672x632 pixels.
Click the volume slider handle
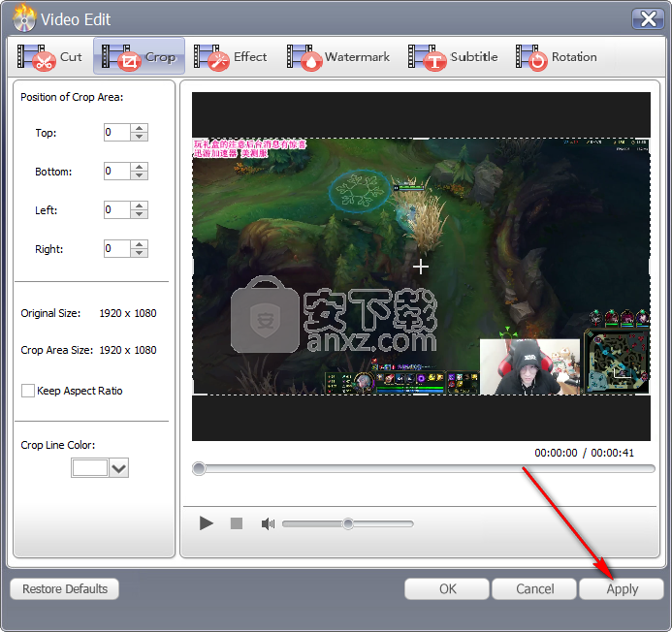pos(348,523)
